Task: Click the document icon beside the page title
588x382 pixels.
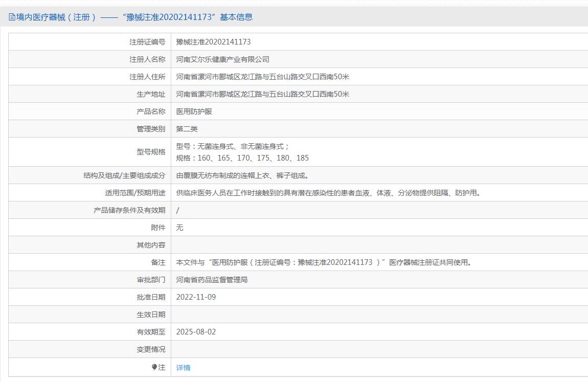Action: click(x=12, y=17)
